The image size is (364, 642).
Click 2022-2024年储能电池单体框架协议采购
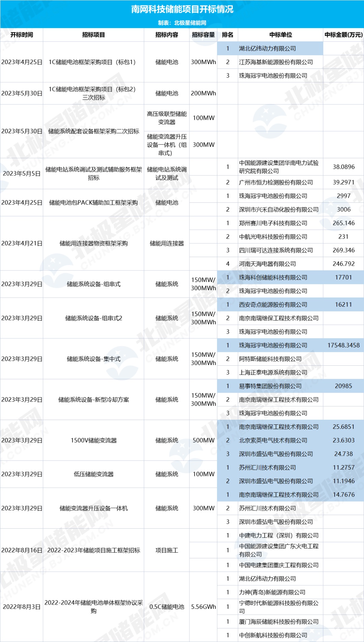coord(93,607)
